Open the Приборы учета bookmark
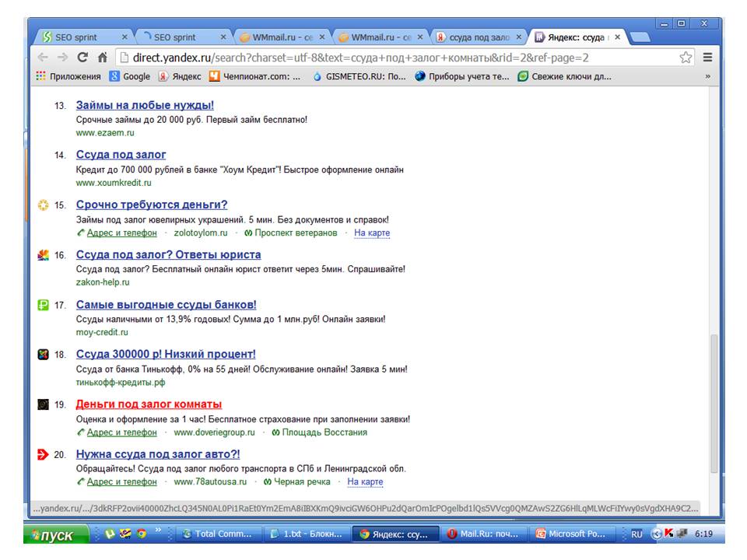The image size is (747, 560). tap(462, 76)
